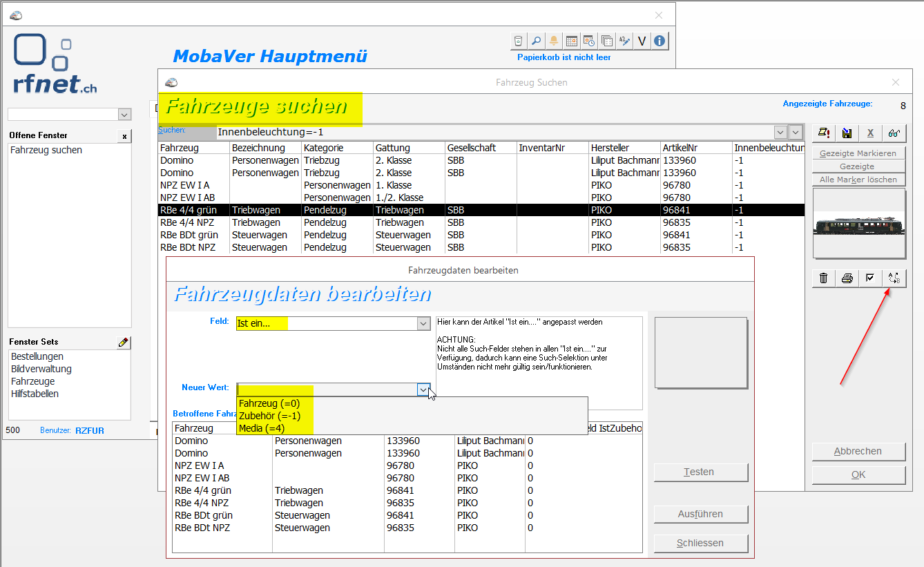Viewport: 924px width, 567px height.
Task: Select Zubehör (=-1) from the dropdown list
Action: [x=412, y=416]
